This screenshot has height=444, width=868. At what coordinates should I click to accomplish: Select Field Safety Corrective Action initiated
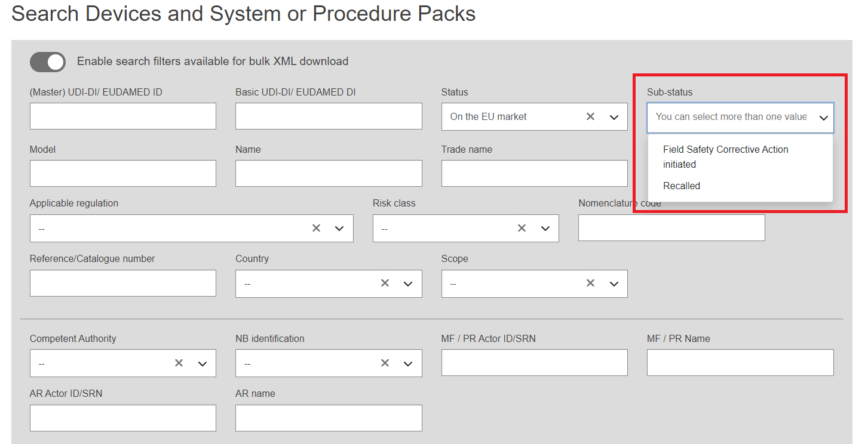point(740,157)
